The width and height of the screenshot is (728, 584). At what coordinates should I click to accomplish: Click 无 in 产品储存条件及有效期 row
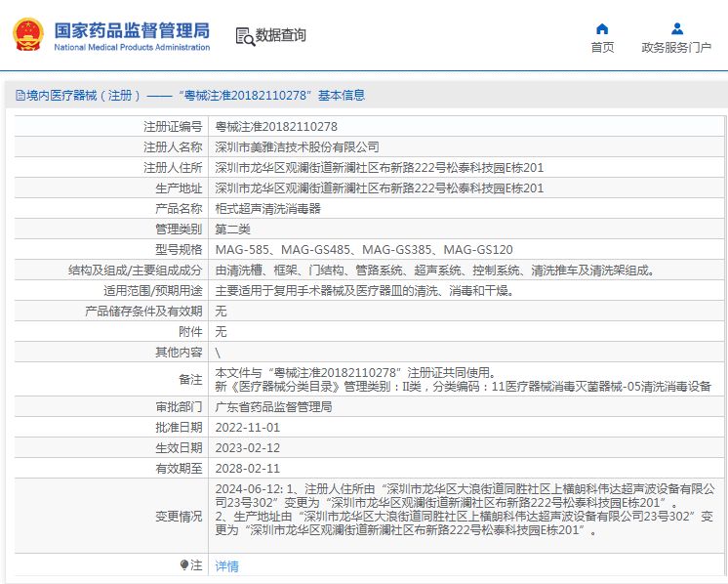pyautogui.click(x=221, y=312)
